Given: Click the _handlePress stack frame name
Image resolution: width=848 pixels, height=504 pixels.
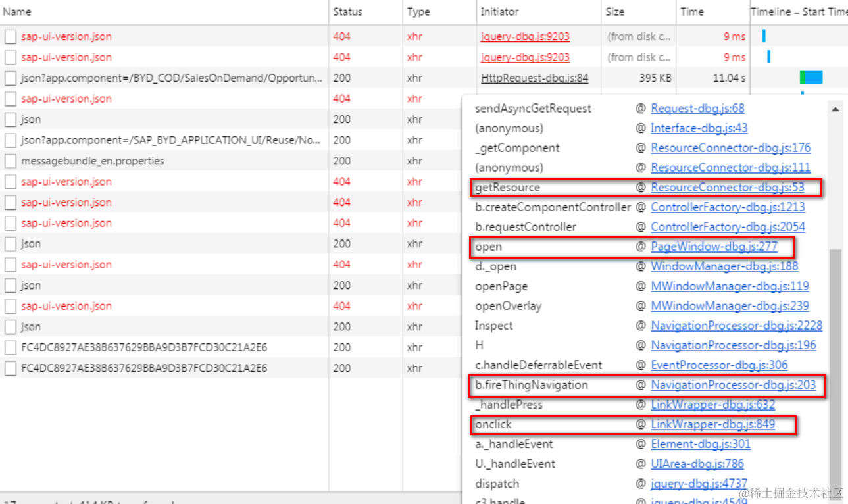Looking at the screenshot, I should pos(509,405).
